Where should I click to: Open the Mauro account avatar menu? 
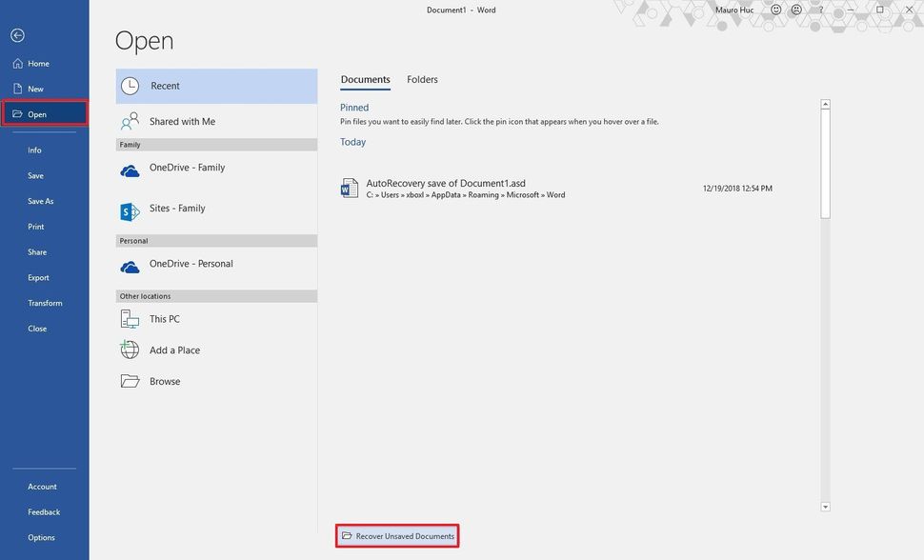(734, 10)
